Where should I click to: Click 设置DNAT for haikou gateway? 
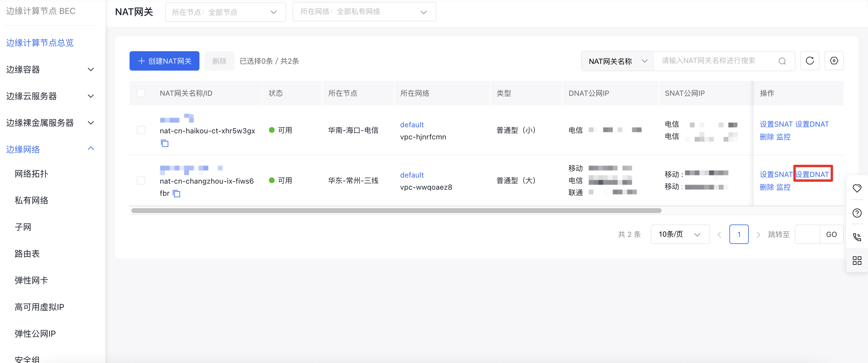[812, 124]
